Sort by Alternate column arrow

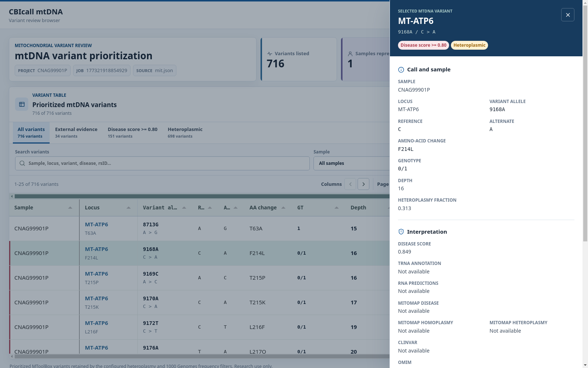pos(236,208)
